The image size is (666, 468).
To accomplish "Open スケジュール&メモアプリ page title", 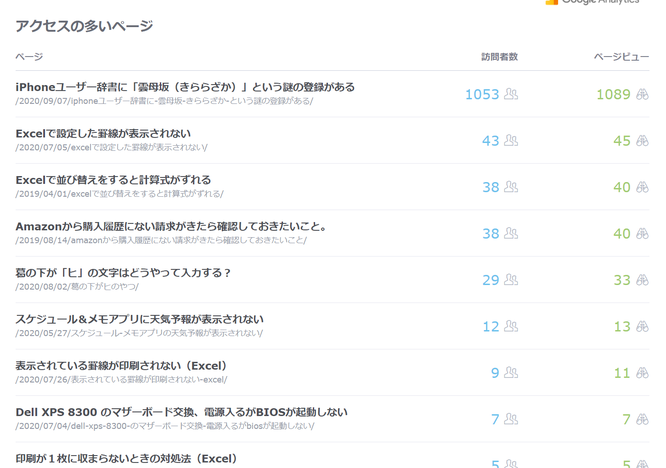I will 140,319.
